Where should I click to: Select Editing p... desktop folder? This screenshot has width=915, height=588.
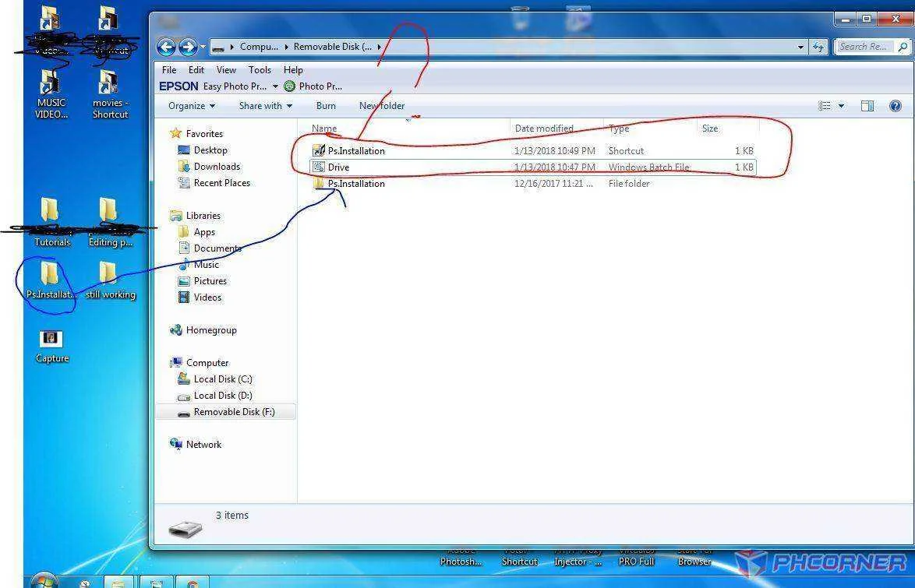[110, 223]
